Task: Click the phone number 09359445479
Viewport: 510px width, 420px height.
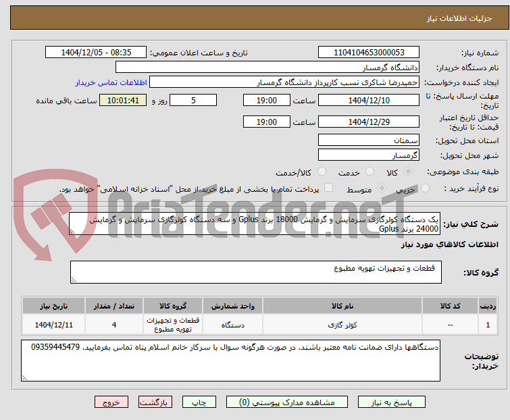Action: coord(55,347)
